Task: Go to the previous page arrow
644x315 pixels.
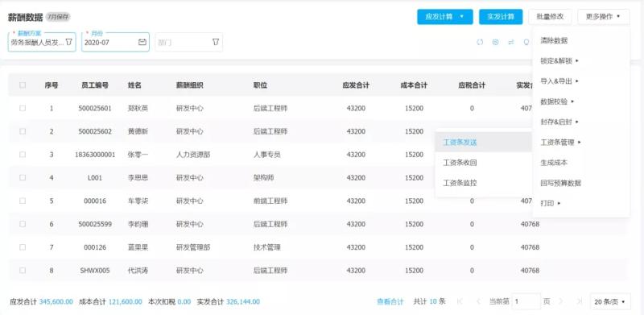Action: (478, 301)
